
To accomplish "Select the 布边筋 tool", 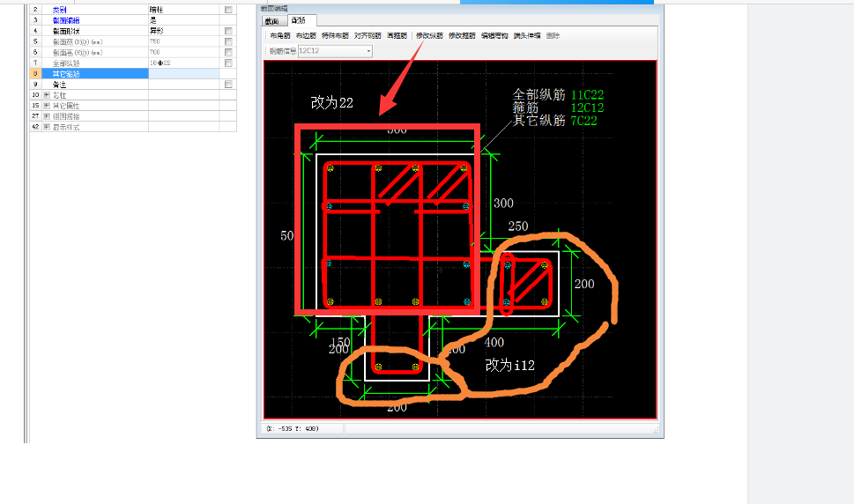I will click(306, 36).
